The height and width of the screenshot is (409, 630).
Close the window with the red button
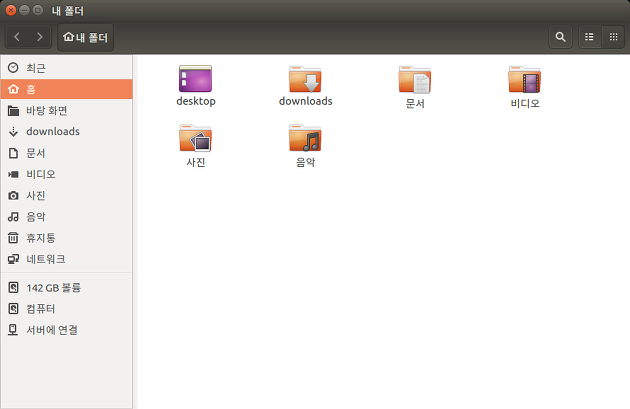click(x=11, y=10)
